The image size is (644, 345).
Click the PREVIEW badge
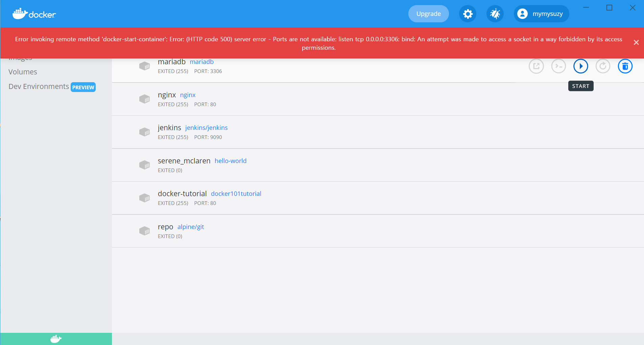[x=83, y=87]
